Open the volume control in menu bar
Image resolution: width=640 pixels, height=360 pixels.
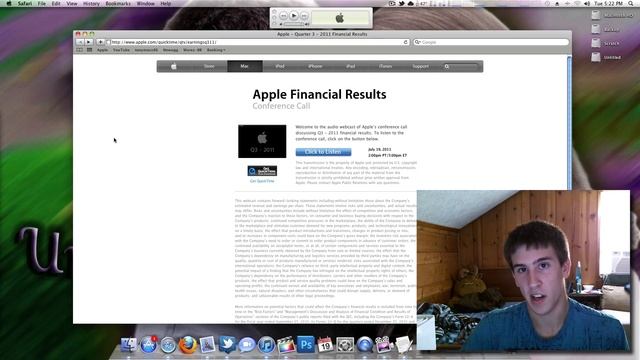coord(587,3)
